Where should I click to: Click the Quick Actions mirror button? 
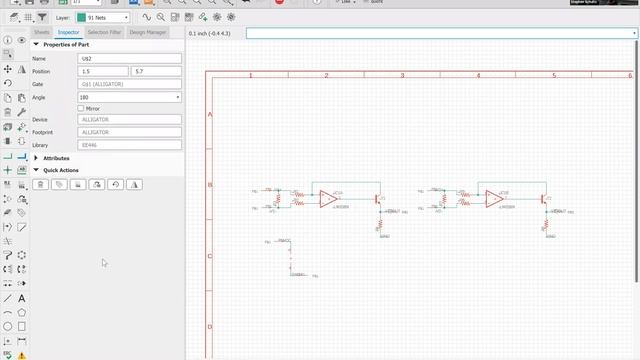pyautogui.click(x=134, y=184)
